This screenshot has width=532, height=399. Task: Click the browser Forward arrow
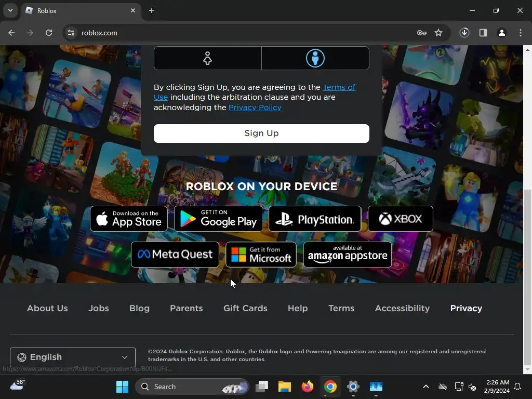[30, 33]
